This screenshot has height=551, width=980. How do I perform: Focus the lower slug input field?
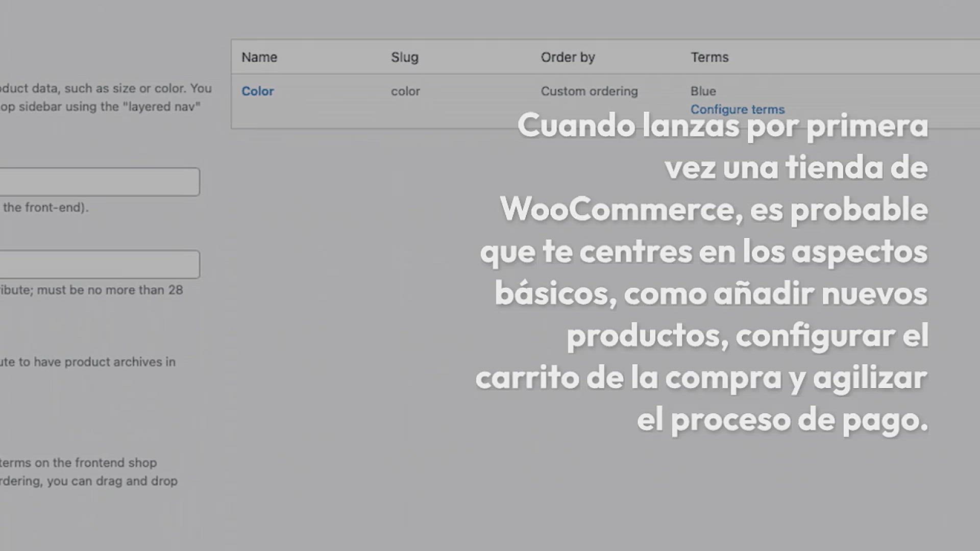[x=100, y=264]
